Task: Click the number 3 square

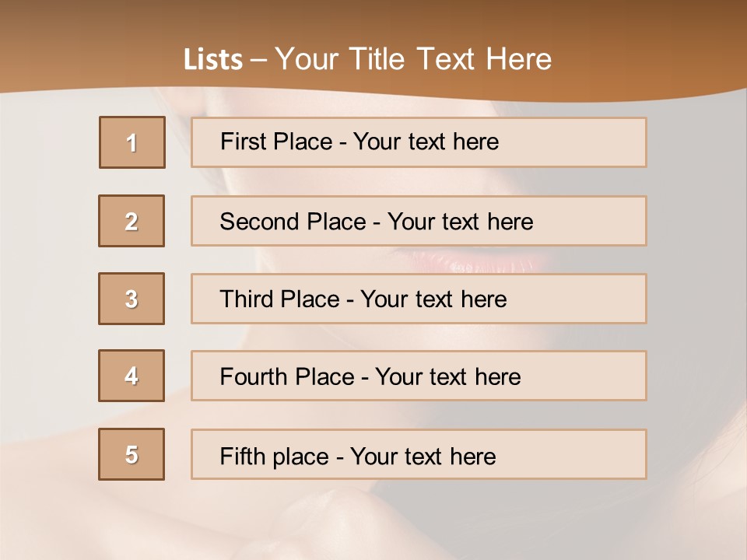Action: pyautogui.click(x=132, y=299)
